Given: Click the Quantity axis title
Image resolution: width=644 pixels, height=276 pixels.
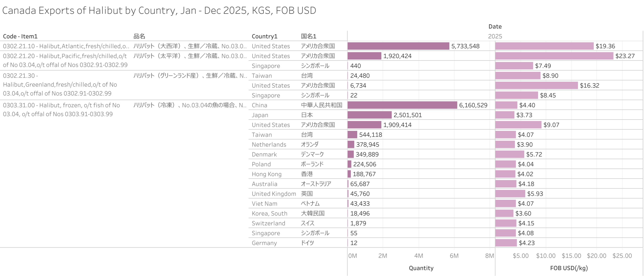Looking at the screenshot, I should tap(421, 268).
